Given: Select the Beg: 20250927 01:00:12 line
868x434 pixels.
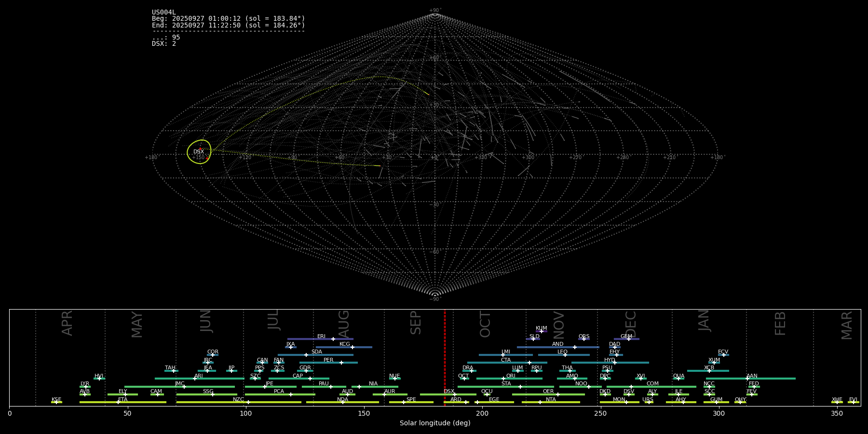Looking at the screenshot, I should tap(229, 19).
